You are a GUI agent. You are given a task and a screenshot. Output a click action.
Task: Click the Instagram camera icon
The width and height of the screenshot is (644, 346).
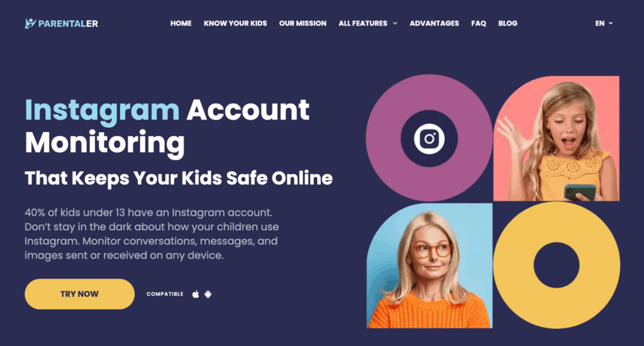pyautogui.click(x=429, y=139)
